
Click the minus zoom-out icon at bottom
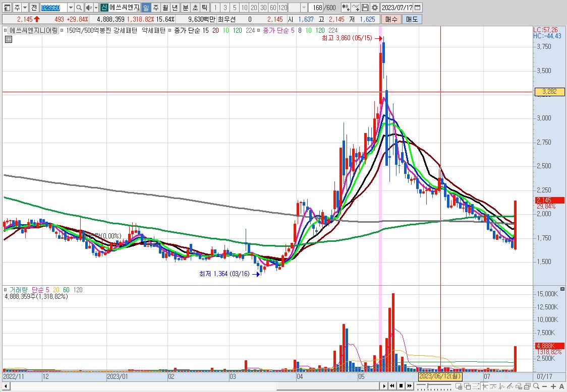click(545, 386)
